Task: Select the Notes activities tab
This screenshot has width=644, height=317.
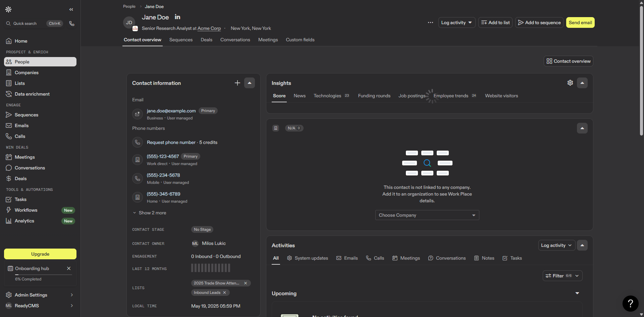Action: [484, 258]
